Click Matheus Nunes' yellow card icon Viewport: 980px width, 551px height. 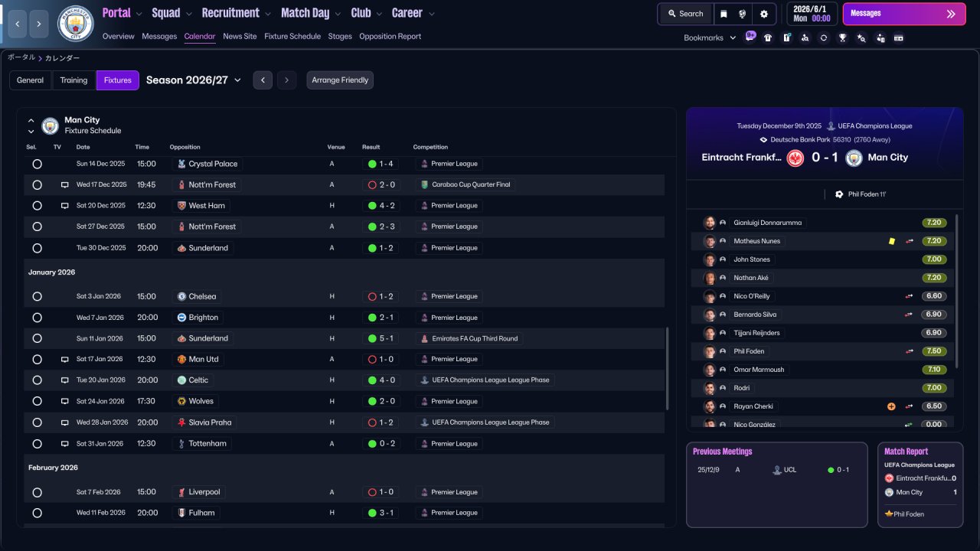(x=891, y=241)
